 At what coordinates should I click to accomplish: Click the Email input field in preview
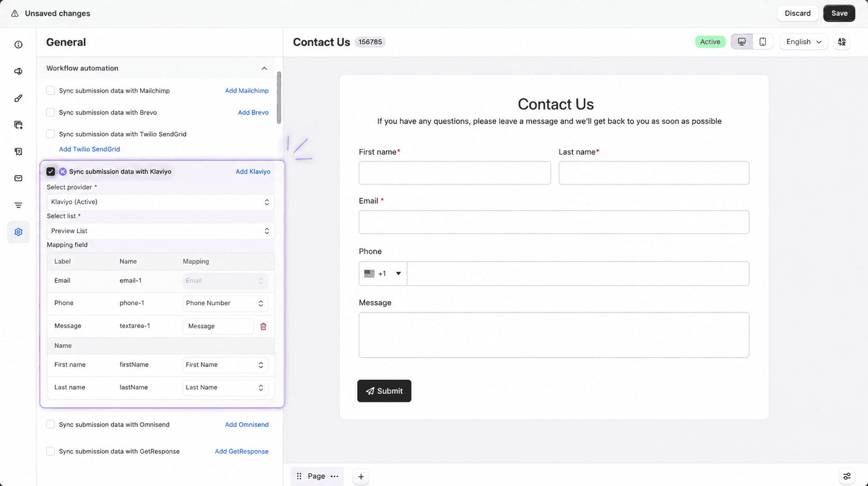[554, 222]
